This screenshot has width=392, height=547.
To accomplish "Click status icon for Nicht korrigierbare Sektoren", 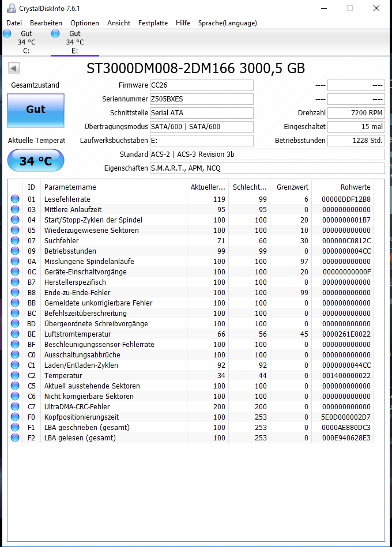I will pyautogui.click(x=15, y=396).
